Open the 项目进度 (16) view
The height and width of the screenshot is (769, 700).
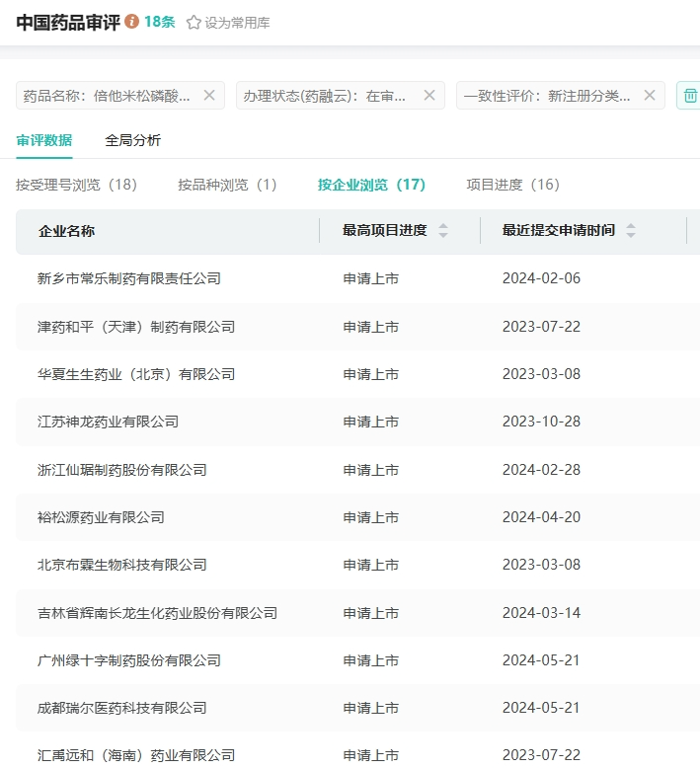[x=512, y=185]
